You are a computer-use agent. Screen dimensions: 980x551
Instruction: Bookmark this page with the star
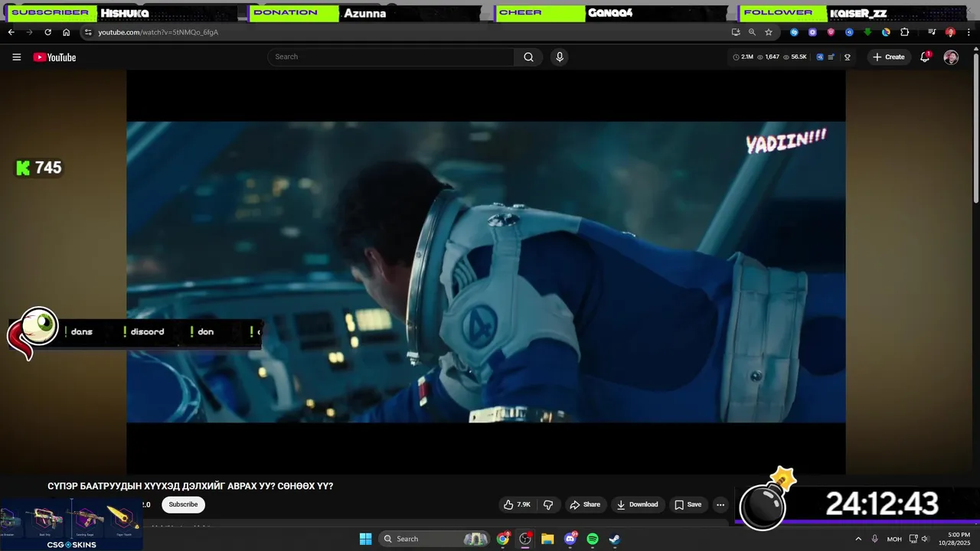(x=769, y=32)
